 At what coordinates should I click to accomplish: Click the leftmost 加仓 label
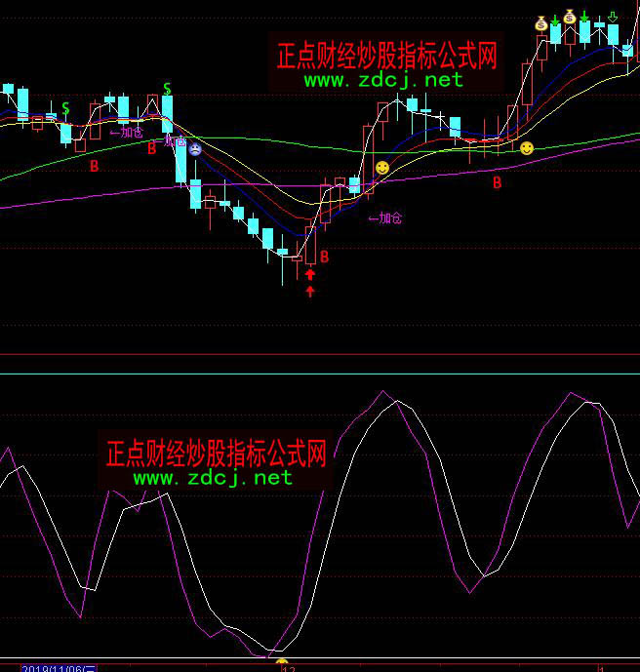pyautogui.click(x=127, y=132)
